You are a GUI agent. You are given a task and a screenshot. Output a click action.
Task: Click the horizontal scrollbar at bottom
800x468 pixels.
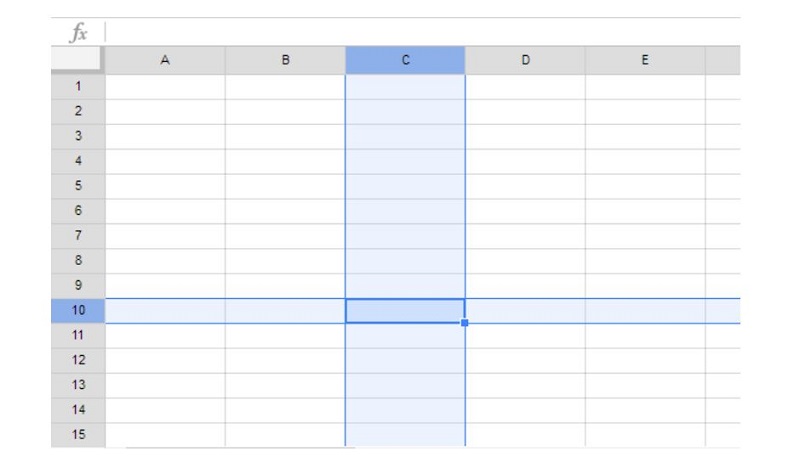click(240, 448)
